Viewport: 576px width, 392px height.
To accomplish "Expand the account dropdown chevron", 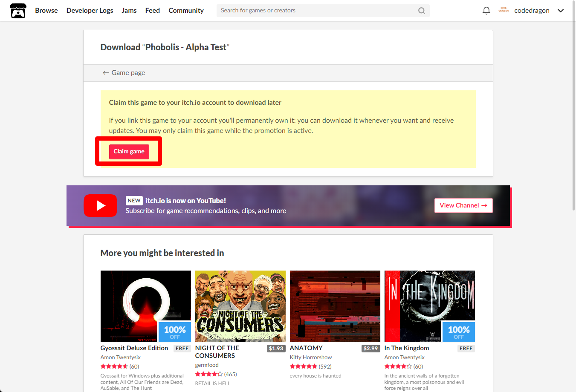I will [561, 11].
